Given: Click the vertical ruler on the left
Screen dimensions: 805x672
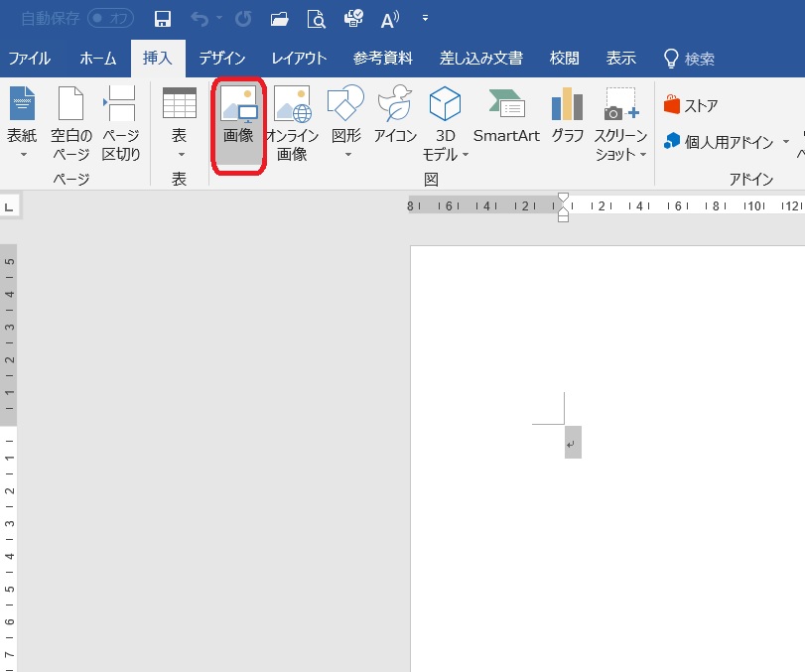Looking at the screenshot, I should [9, 457].
